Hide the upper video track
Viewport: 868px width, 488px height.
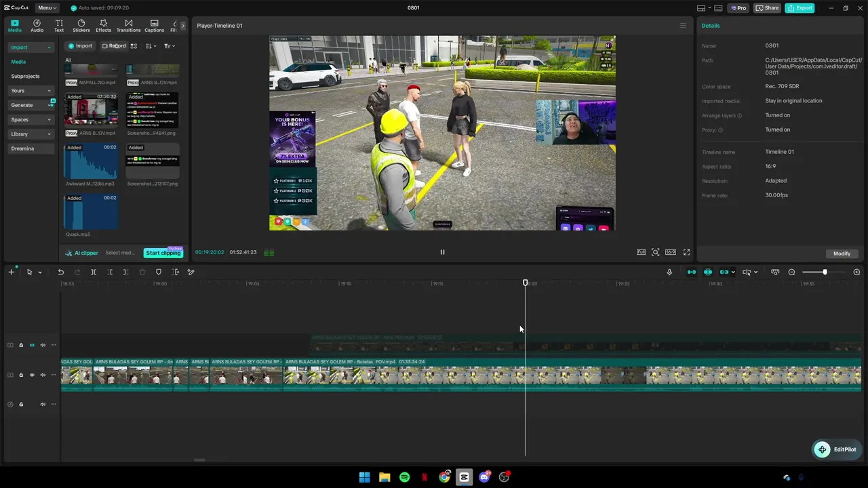point(32,346)
